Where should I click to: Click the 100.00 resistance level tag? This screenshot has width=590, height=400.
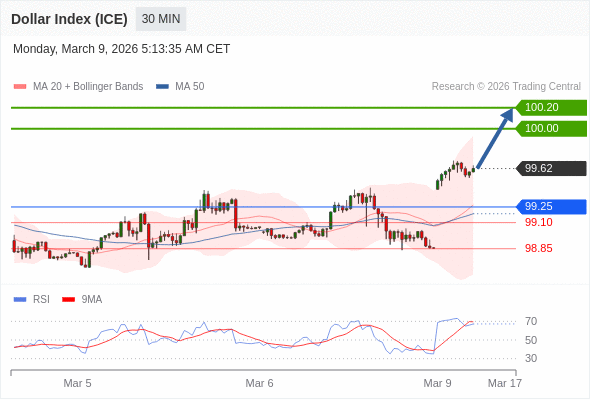pyautogui.click(x=551, y=129)
